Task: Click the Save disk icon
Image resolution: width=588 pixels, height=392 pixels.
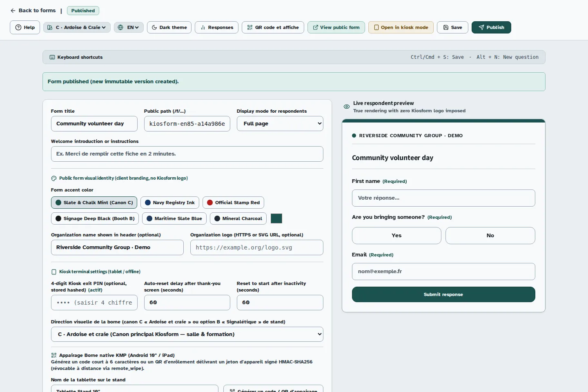Action: 445,27
